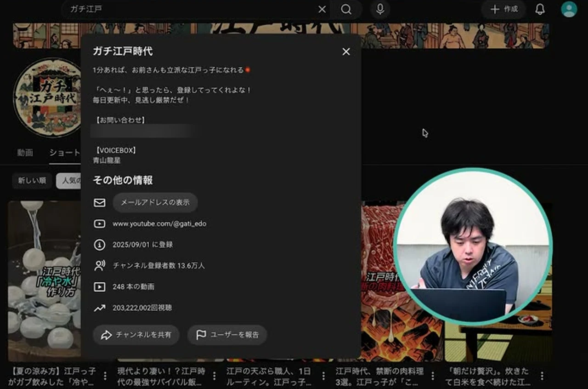Click in the search box with ガチ江戸
The width and height of the screenshot is (588, 389).
tap(191, 9)
